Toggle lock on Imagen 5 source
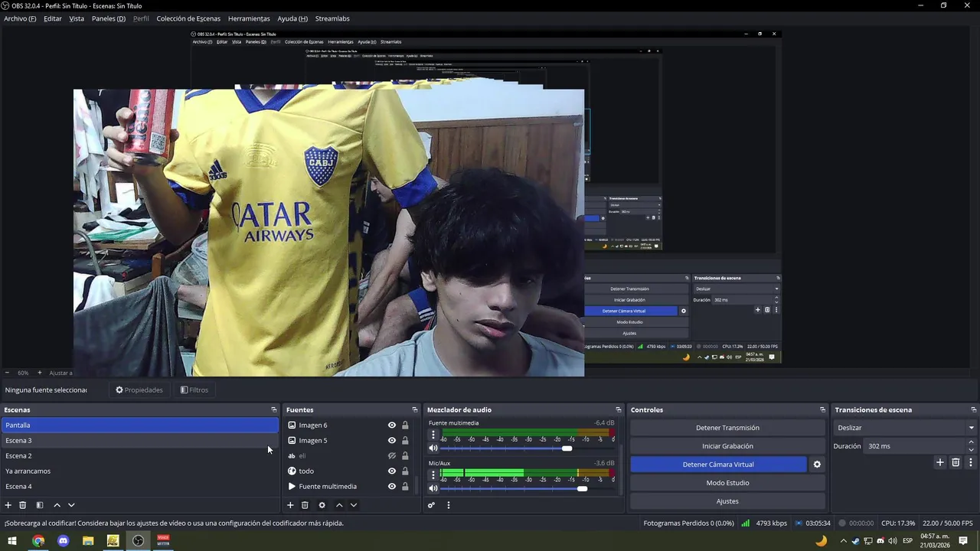This screenshot has width=980, height=551. click(x=405, y=441)
